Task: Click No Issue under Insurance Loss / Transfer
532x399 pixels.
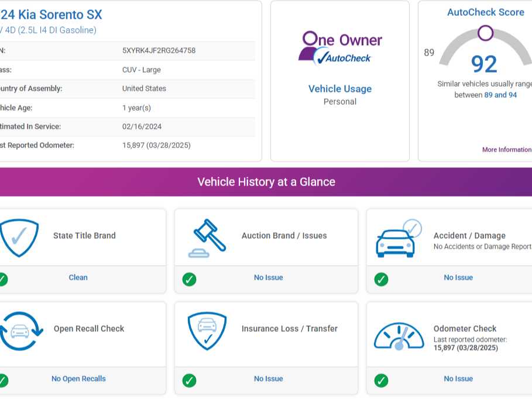Action: coord(269,379)
